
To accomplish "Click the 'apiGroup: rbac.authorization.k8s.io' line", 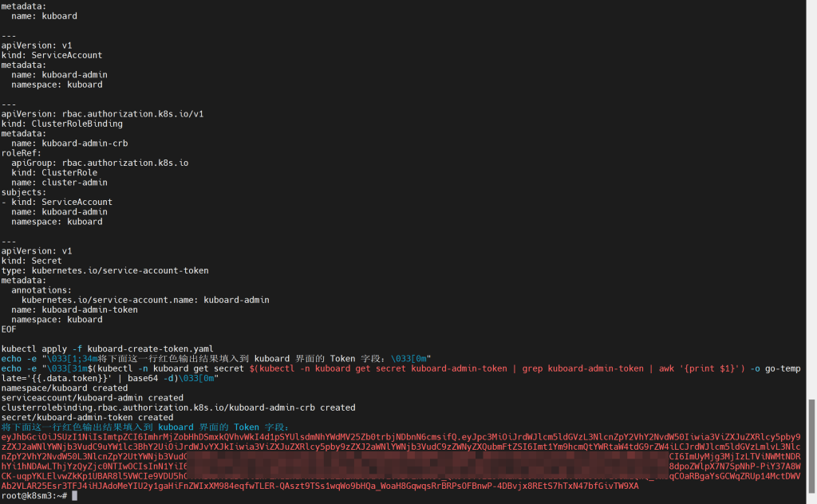I will 100,163.
